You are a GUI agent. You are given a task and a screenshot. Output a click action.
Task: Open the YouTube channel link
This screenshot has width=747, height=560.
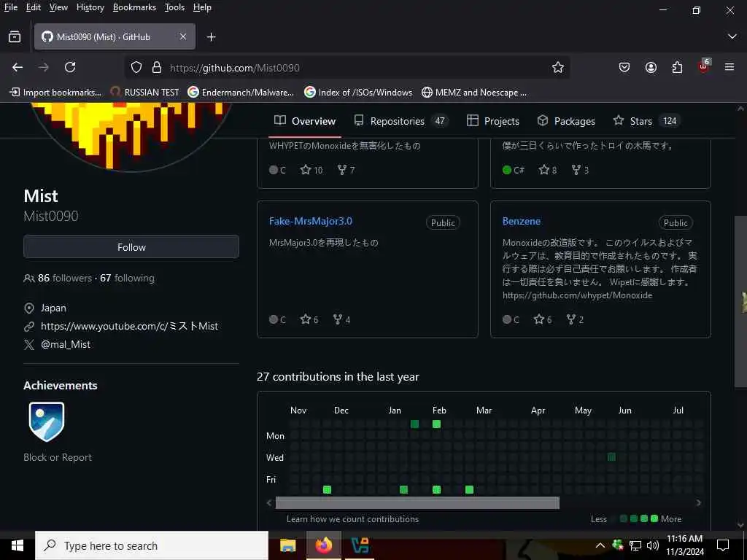129,326
